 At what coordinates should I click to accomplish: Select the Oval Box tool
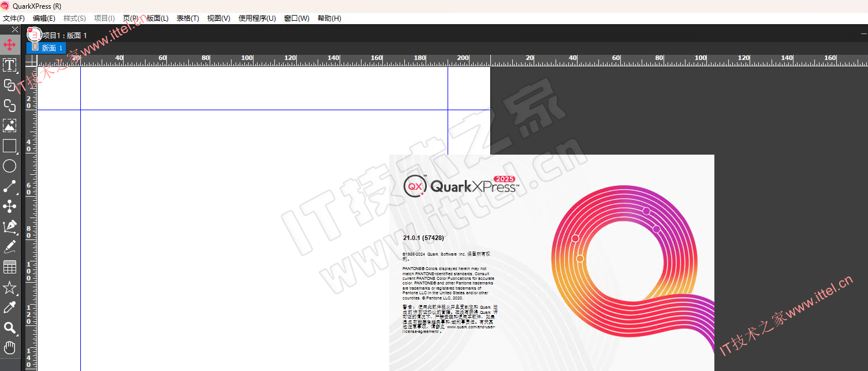9,166
